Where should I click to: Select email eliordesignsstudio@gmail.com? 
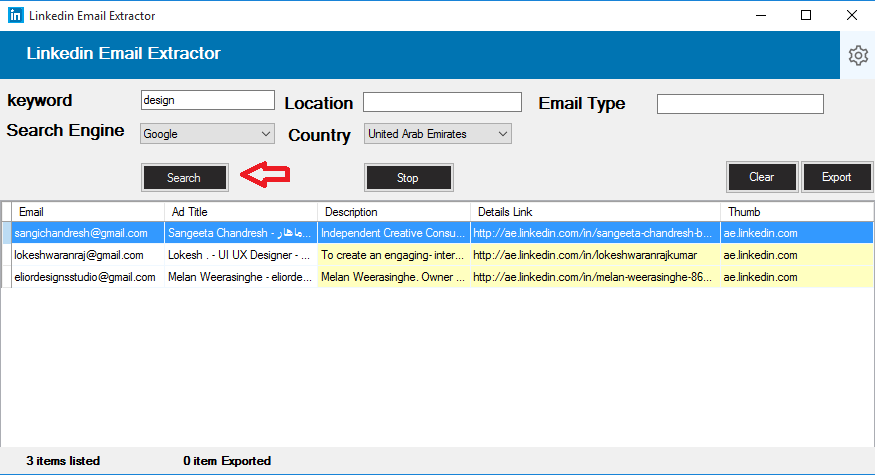pos(88,277)
